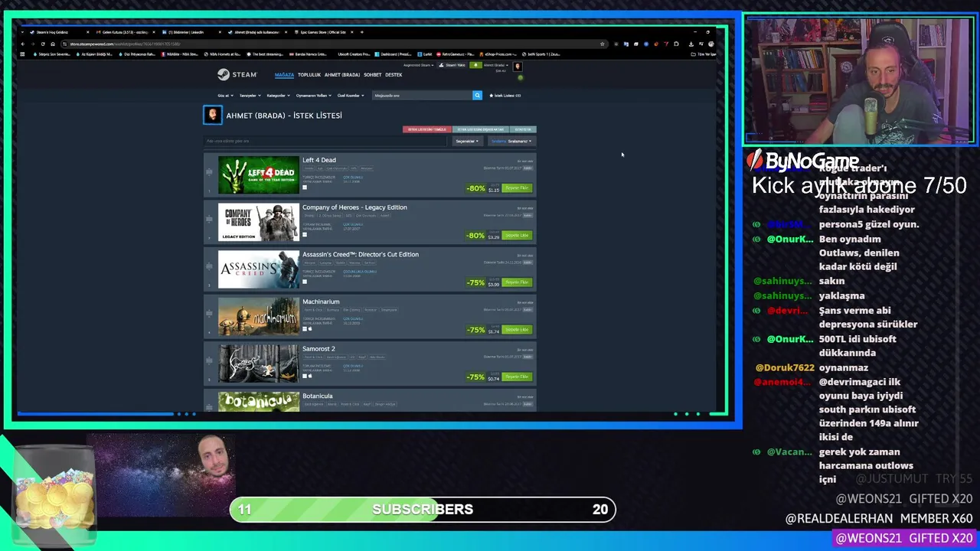Grab the drag handle on Left 4 Dead row
This screenshot has height=551, width=980.
208,172
